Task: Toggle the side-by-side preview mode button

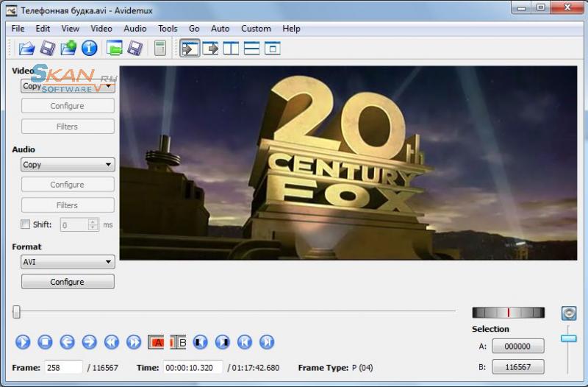Action: [x=231, y=49]
